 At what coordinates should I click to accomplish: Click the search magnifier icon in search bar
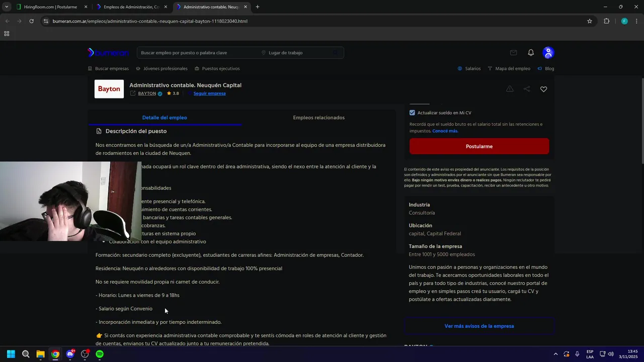coord(335,53)
